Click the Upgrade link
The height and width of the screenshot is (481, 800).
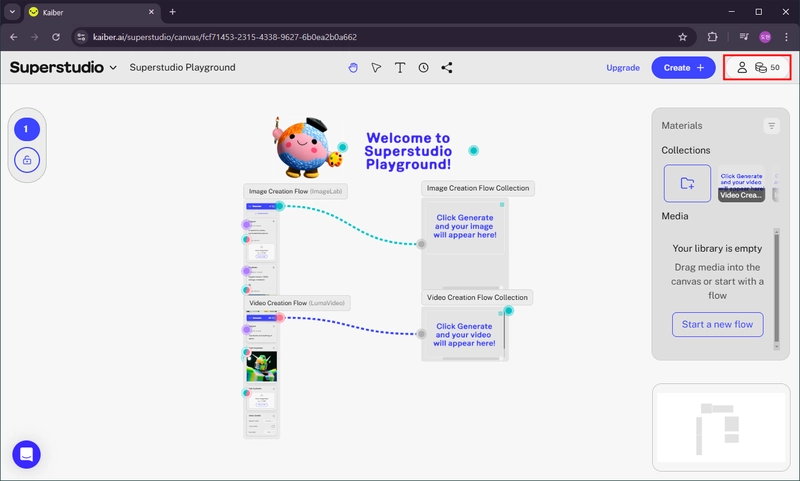point(623,67)
